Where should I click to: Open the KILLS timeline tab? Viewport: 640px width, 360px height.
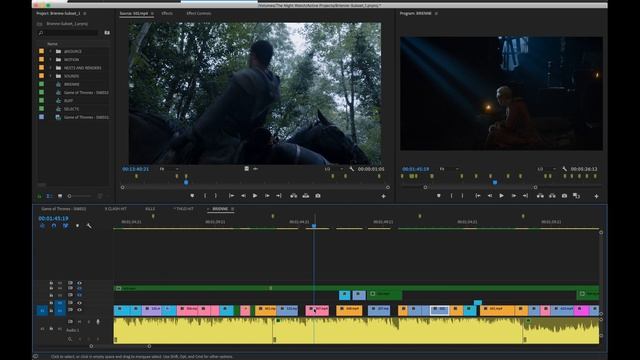pyautogui.click(x=150, y=209)
